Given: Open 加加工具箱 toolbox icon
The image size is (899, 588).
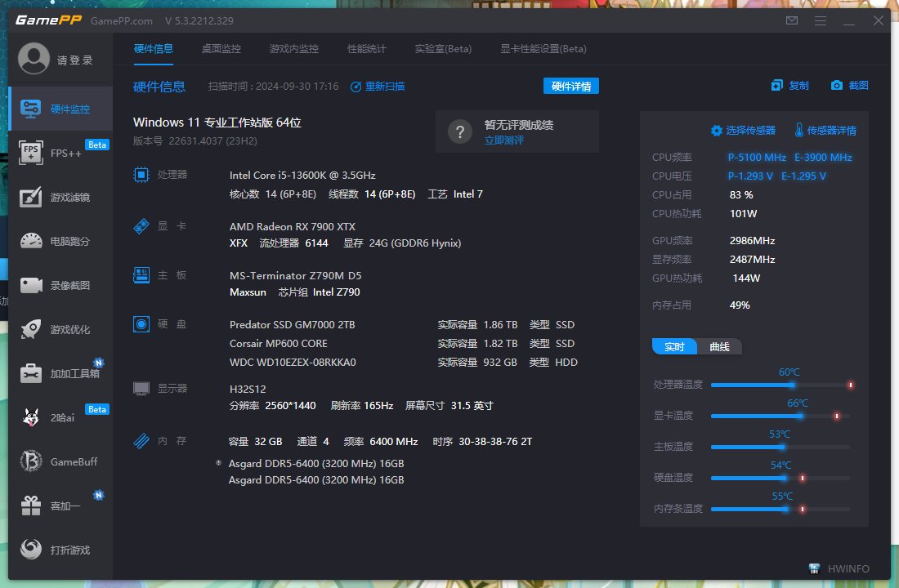Looking at the screenshot, I should pos(31,373).
